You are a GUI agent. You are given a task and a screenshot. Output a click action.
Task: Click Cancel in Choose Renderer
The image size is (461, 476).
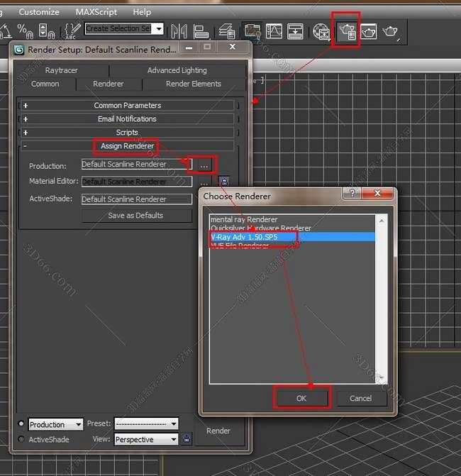360,398
